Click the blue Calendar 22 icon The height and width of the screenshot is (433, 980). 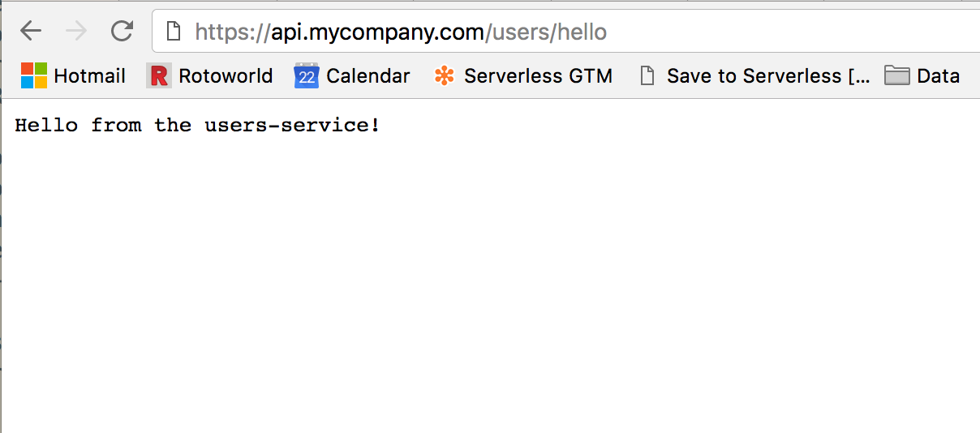point(306,76)
